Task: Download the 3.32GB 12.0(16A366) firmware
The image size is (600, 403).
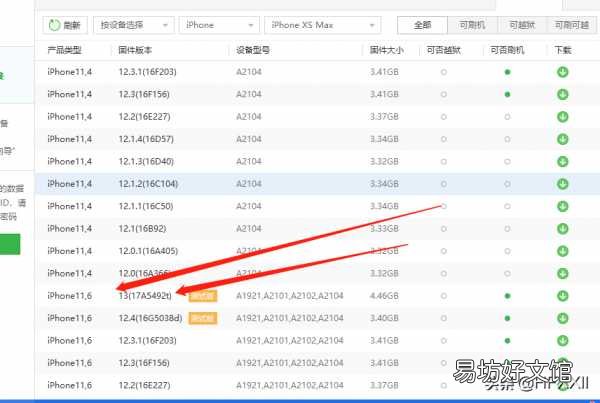Action: [562, 273]
